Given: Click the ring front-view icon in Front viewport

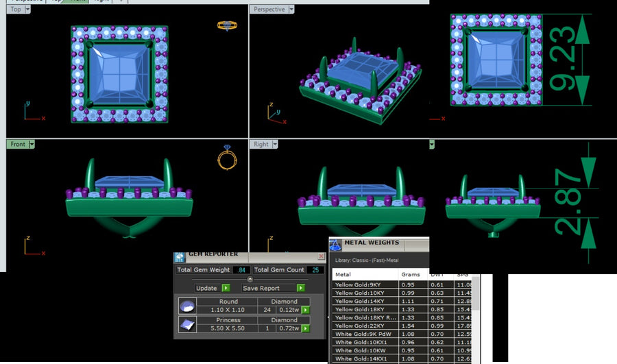Looking at the screenshot, I should [227, 158].
